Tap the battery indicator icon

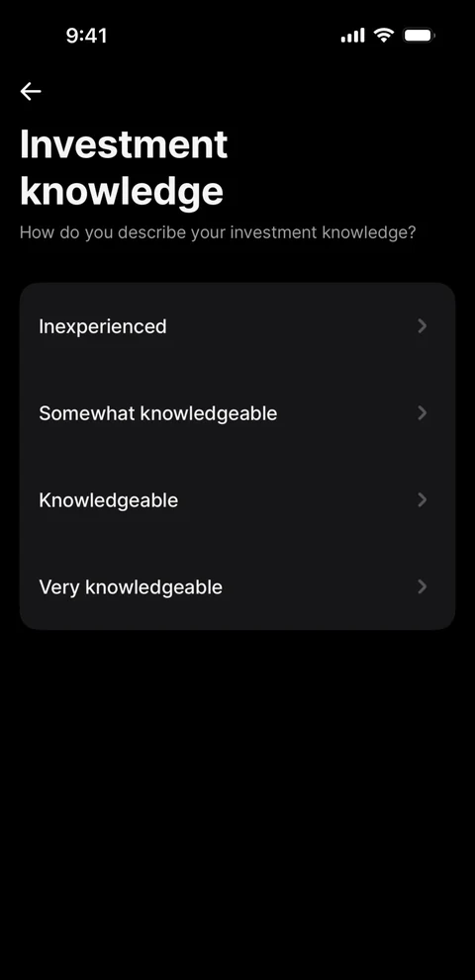[419, 36]
